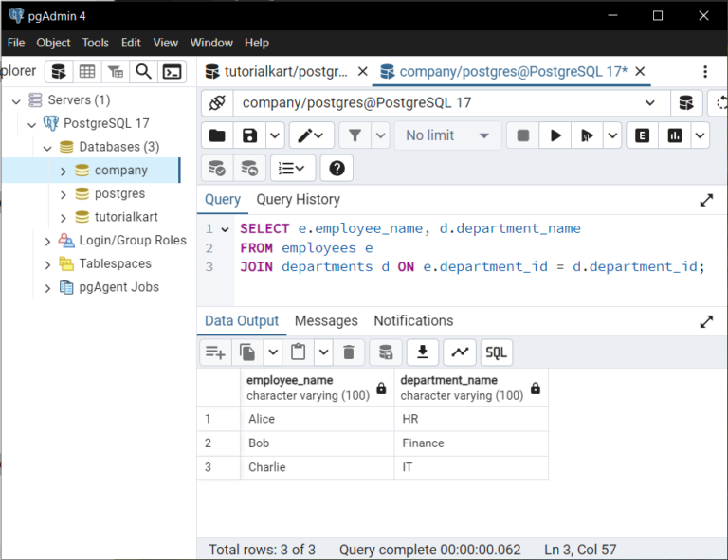Open paste options dropdown in results toolbar
728x560 pixels.
coord(324,352)
